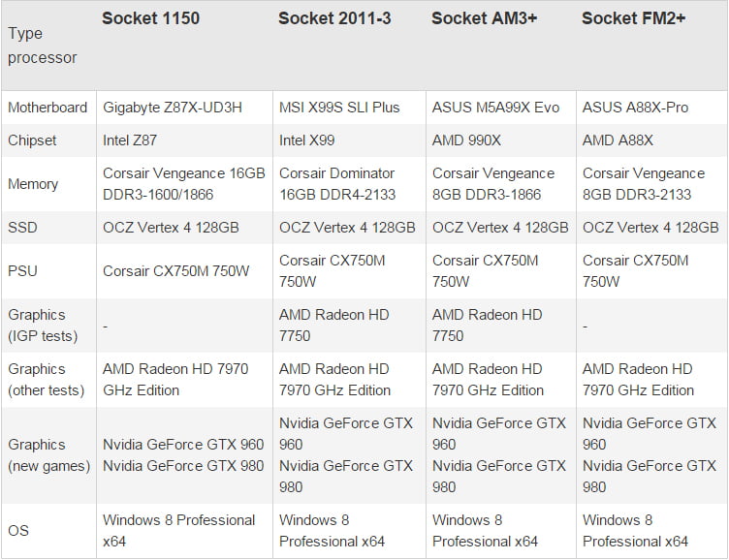The height and width of the screenshot is (560, 729).
Task: Select the Socket 2011-3 column header
Action: point(334,19)
